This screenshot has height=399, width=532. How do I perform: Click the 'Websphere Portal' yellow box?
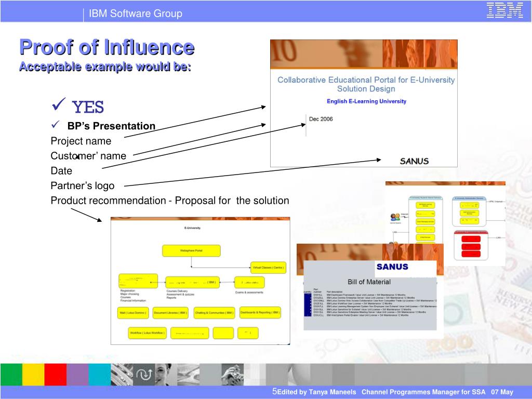191,251
